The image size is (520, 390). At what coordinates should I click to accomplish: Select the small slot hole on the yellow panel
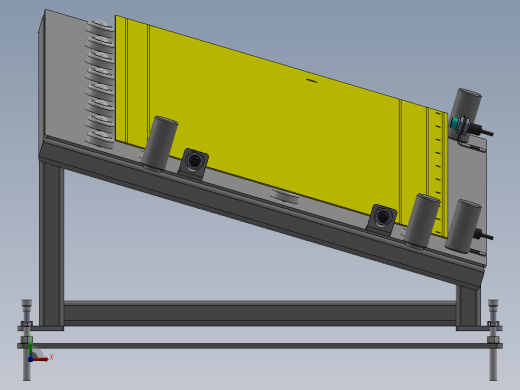coord(311,80)
